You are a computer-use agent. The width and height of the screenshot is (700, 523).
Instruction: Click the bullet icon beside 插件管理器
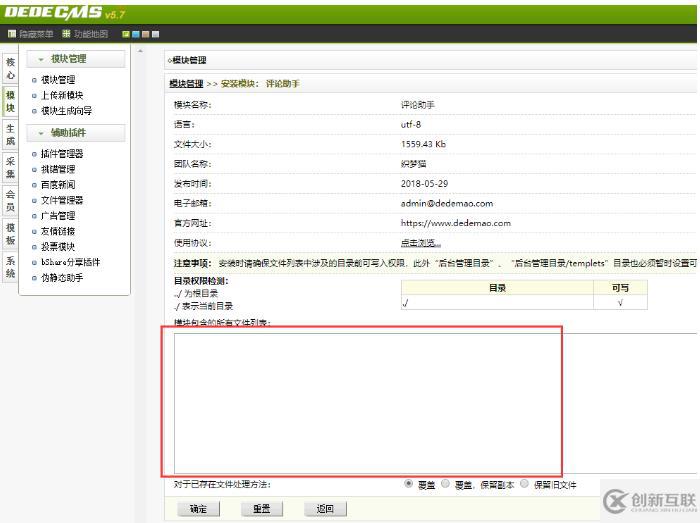click(34, 154)
